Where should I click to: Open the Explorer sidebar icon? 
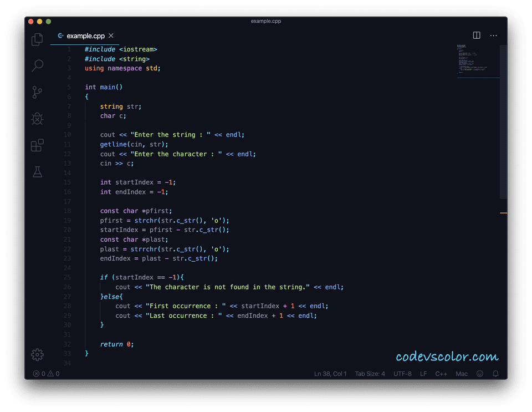click(x=37, y=39)
